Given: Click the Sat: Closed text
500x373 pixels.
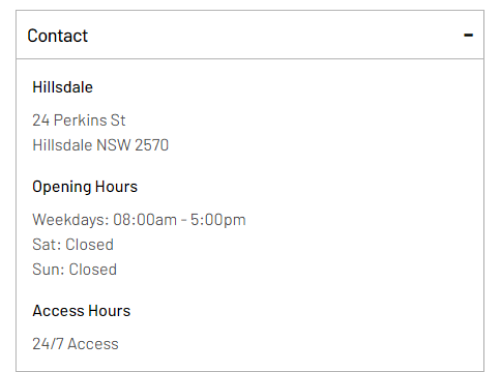Looking at the screenshot, I should [73, 244].
